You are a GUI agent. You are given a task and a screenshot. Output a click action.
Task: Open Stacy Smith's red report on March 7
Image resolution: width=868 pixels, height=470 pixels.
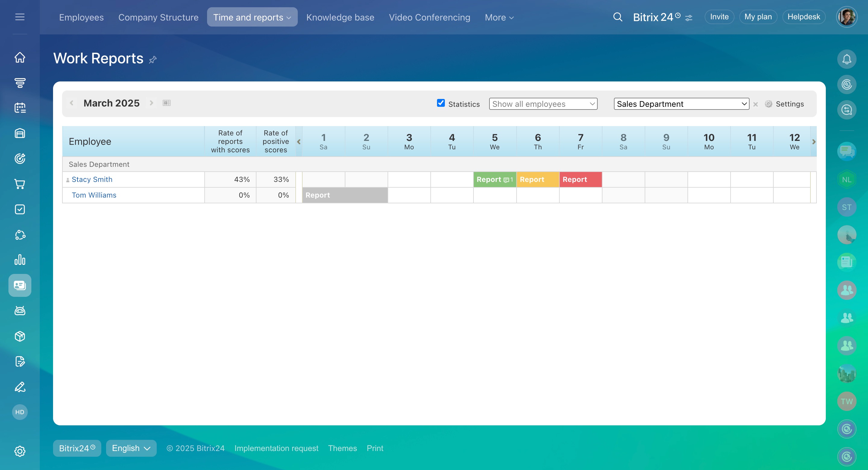click(580, 179)
